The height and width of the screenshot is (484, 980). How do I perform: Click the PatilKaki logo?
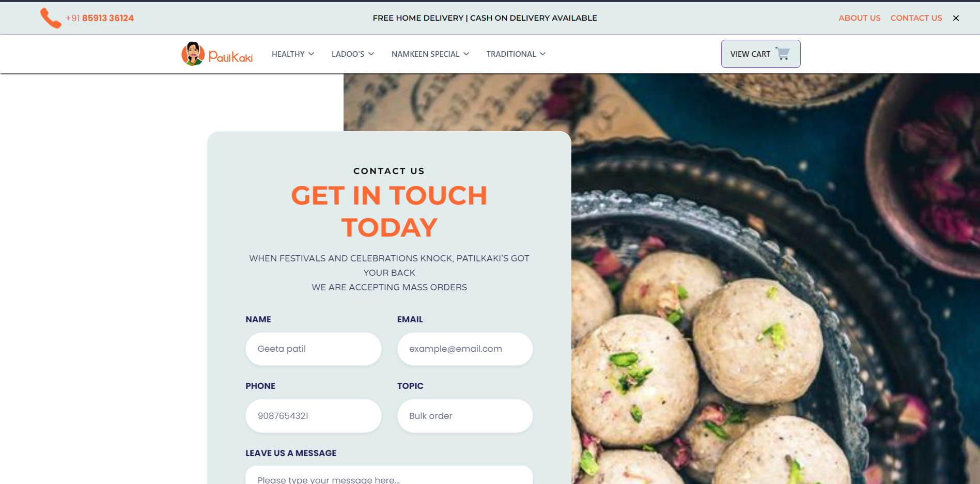click(x=217, y=54)
